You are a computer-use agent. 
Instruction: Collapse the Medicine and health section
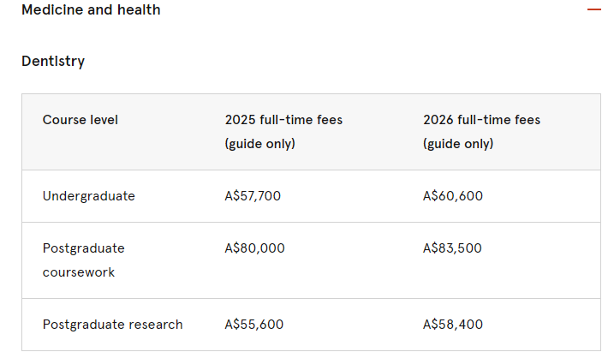pyautogui.click(x=593, y=9)
